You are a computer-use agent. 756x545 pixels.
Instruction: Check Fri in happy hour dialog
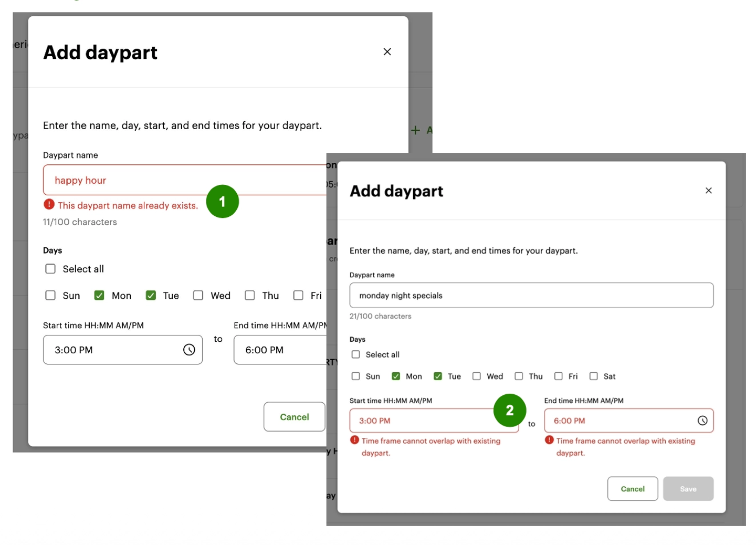pos(298,296)
